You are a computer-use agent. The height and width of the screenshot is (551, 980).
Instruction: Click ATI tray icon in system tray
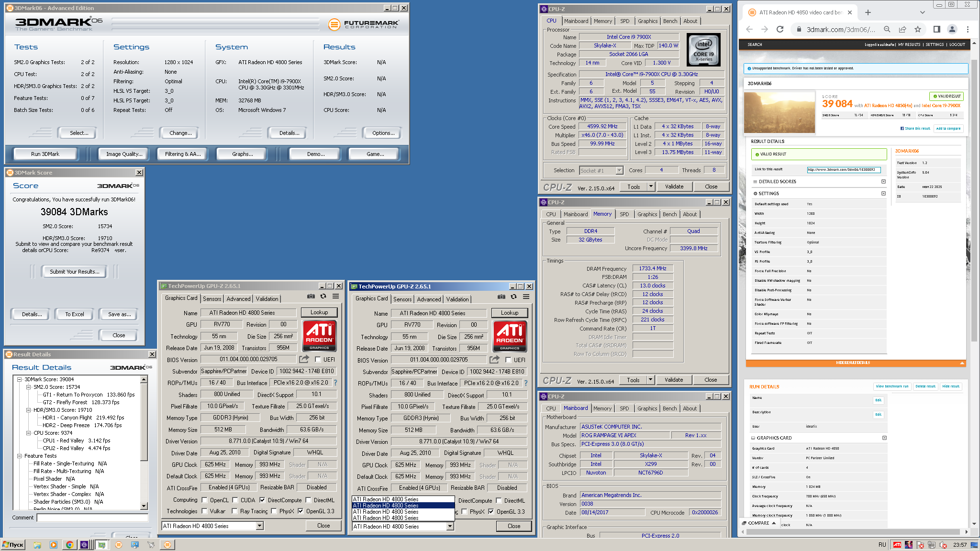[x=897, y=545]
